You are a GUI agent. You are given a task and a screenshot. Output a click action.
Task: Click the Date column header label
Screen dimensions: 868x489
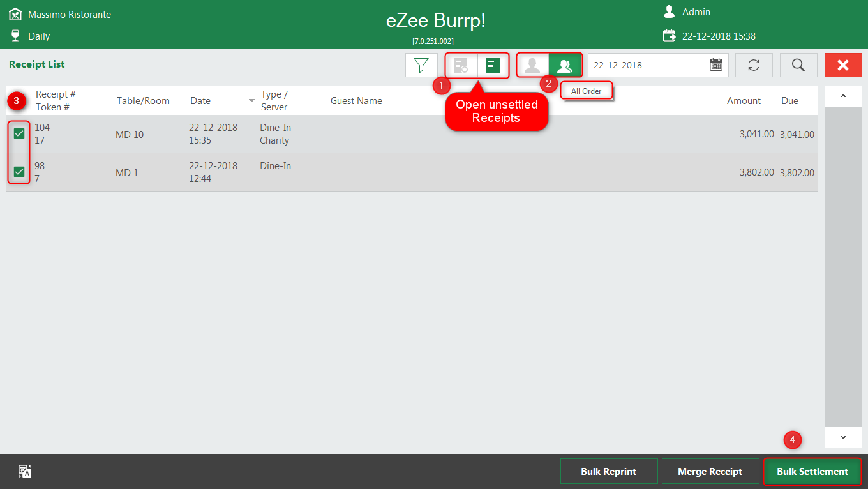pos(200,101)
